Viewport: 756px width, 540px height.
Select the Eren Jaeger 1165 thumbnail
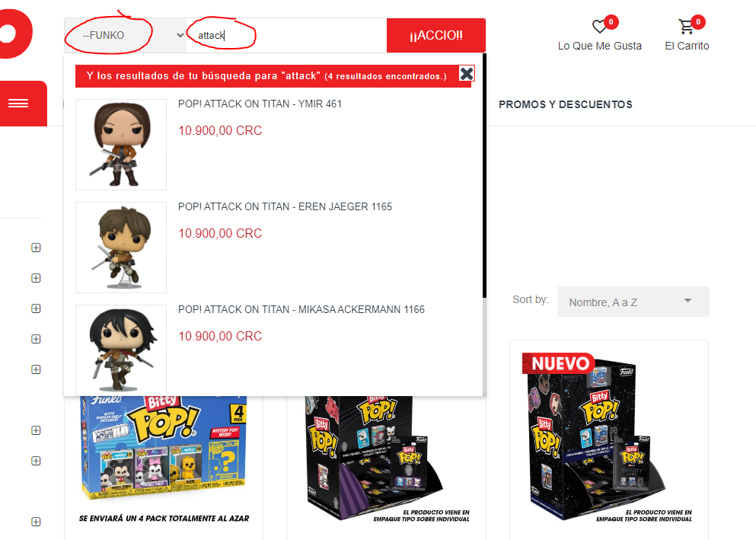121,248
